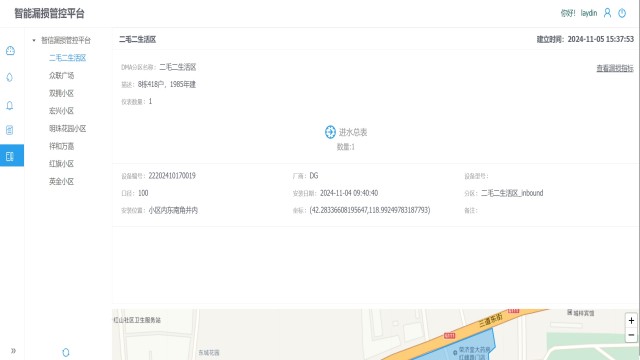The height and width of the screenshot is (360, 640).
Task: Click the water drop sidebar icon
Action: [x=10, y=77]
